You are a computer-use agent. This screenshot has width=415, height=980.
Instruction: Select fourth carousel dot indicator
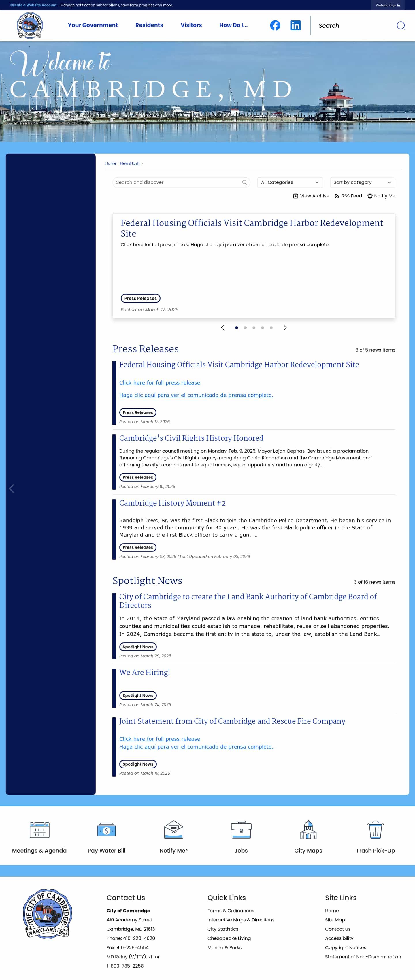[263, 327]
